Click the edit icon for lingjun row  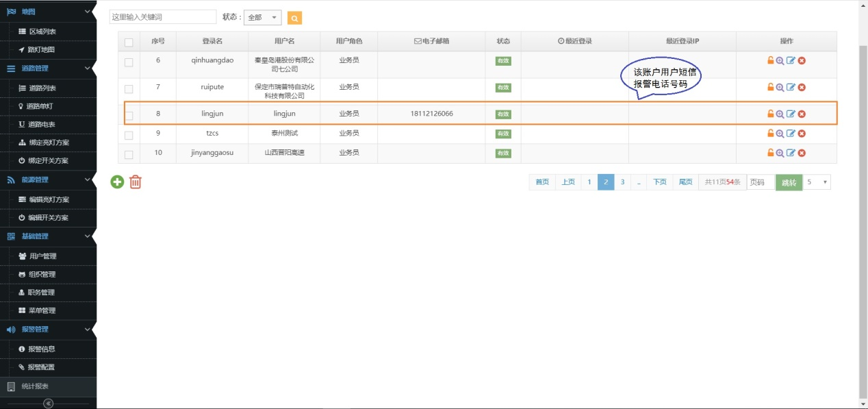coord(791,114)
